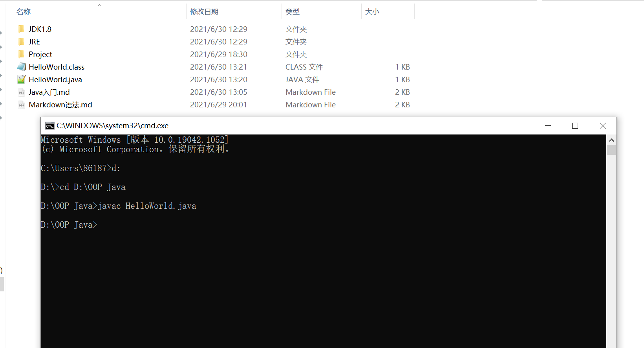Select the folder name JDK1.8

click(40, 29)
